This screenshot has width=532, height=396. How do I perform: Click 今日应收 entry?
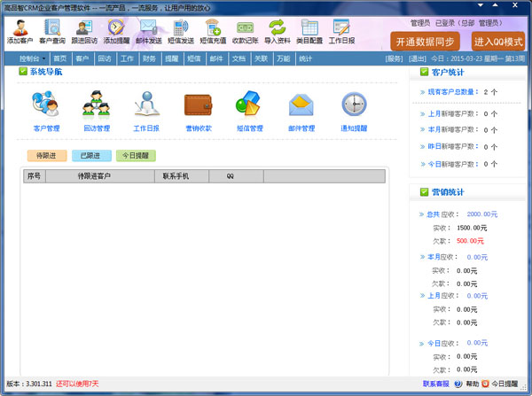454,343
